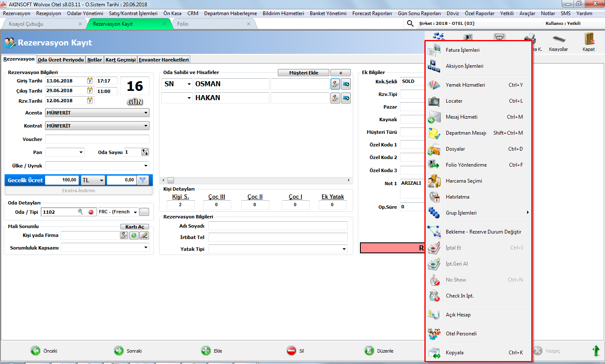Click the search magnifier icon near Şirket
Viewport: 605px width, 364px height.
[x=410, y=24]
